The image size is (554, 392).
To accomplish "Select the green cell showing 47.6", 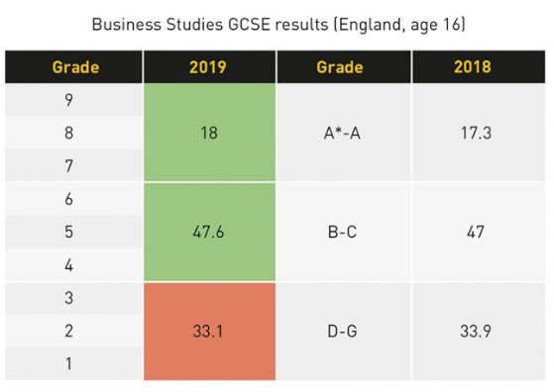I will click(209, 232).
